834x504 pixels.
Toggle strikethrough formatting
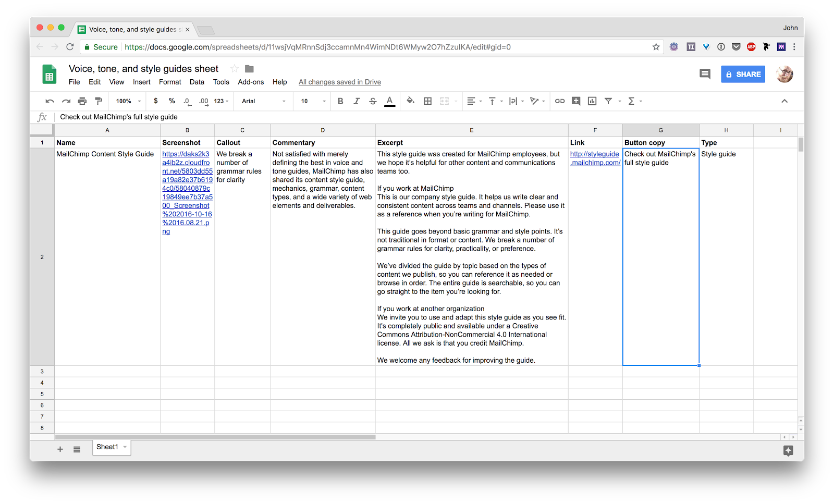click(373, 101)
